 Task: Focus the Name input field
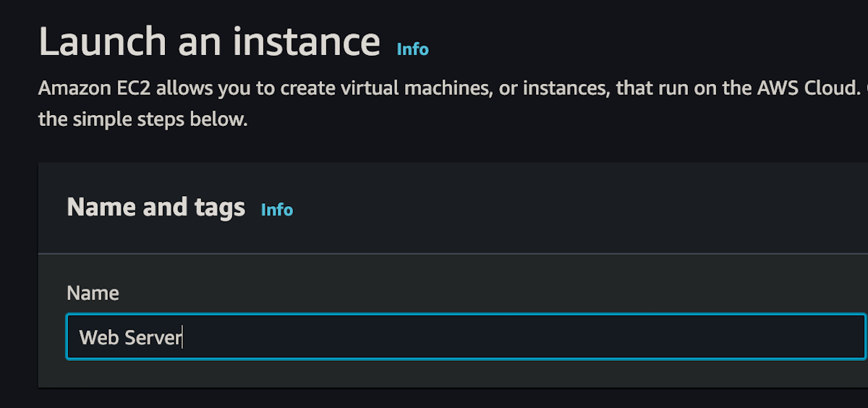tap(466, 336)
